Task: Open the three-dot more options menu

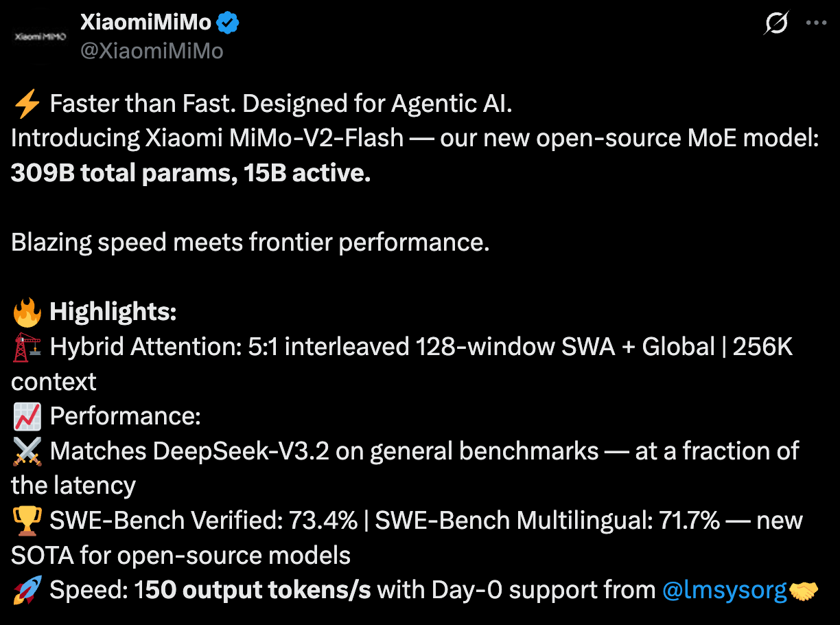Action: coord(816,23)
